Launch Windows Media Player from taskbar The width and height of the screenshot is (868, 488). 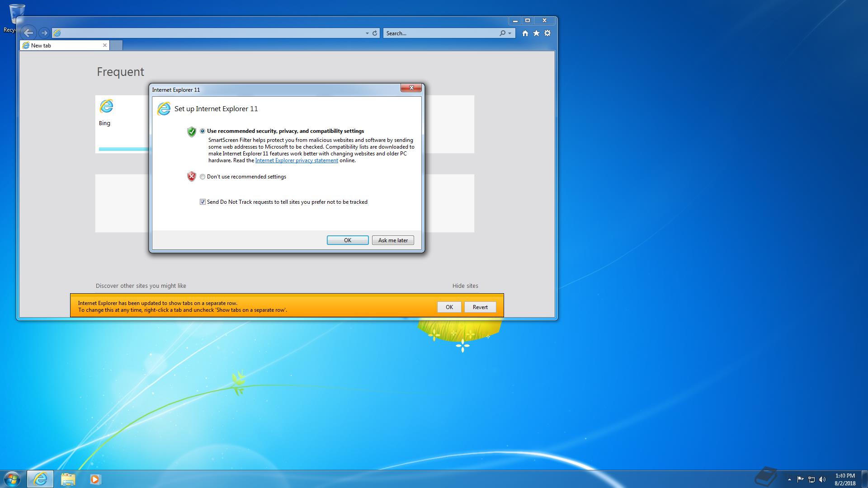coord(95,479)
